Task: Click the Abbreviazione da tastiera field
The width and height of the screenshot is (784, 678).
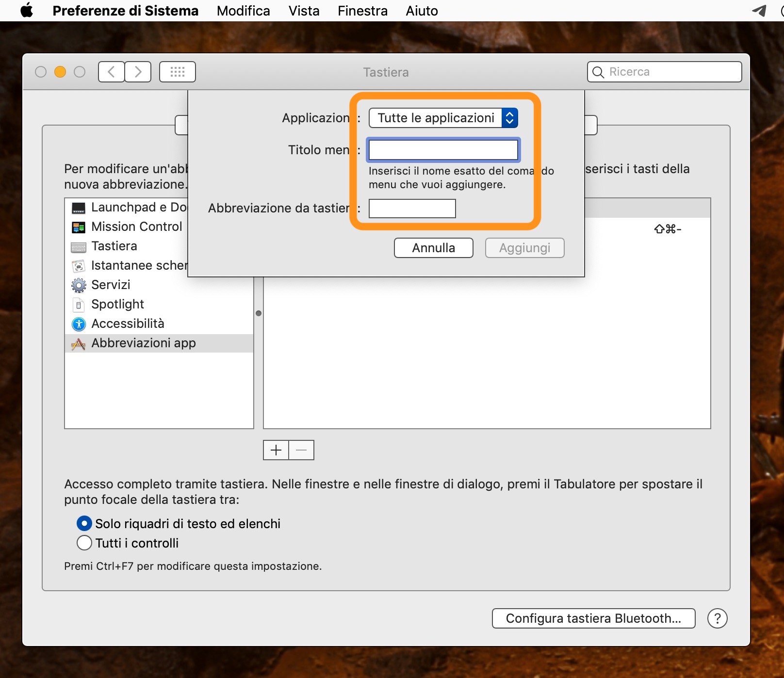Action: 412,209
